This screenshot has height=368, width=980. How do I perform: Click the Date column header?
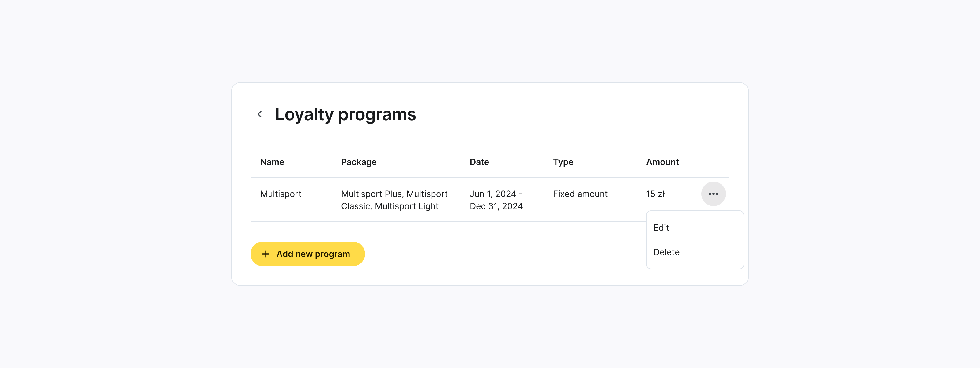(x=479, y=162)
